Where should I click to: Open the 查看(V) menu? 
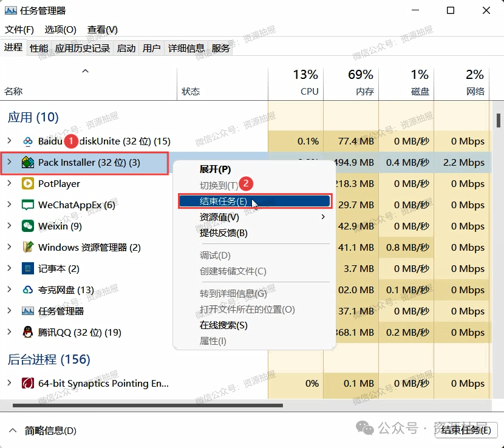[102, 30]
